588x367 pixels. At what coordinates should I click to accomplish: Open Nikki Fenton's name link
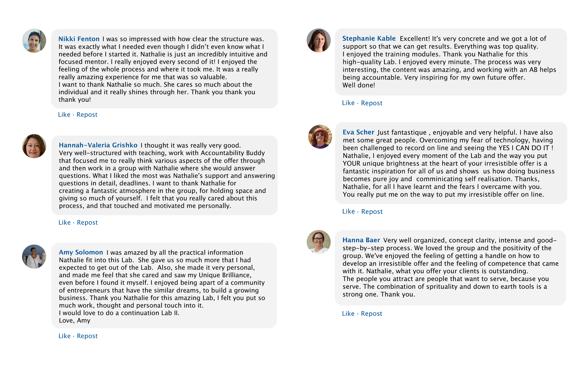(79, 39)
